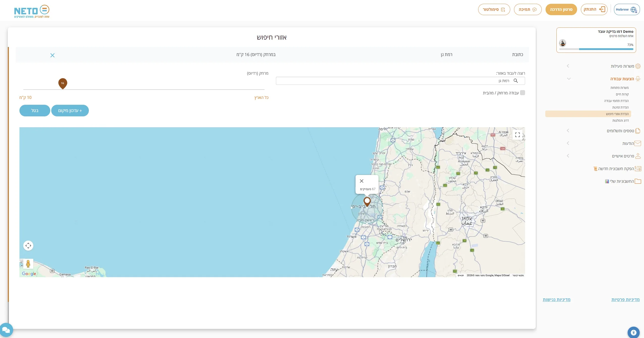Open דרוג והמלצות submenu item

point(620,120)
